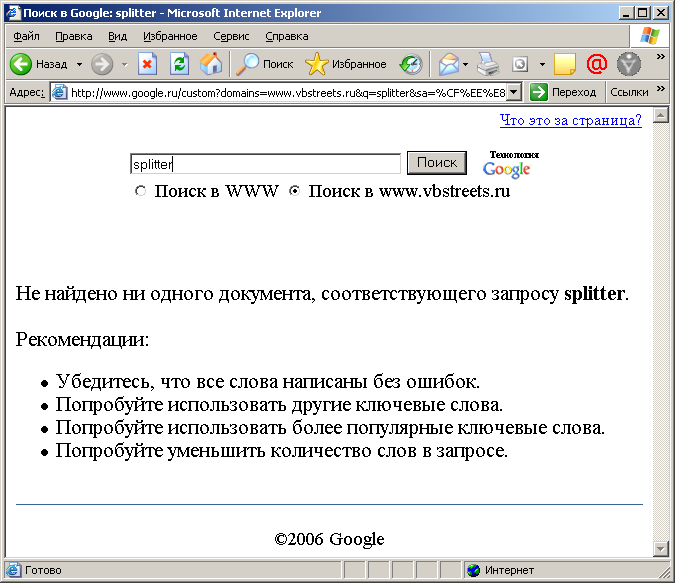The width and height of the screenshot is (675, 583).
Task: Open Избранное favorites star button
Action: 345,64
